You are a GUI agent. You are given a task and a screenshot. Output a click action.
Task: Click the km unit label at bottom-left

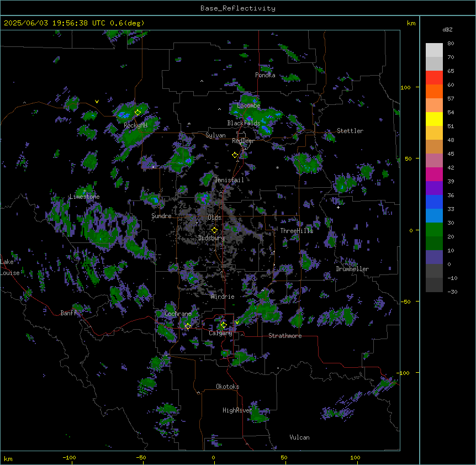[8, 459]
